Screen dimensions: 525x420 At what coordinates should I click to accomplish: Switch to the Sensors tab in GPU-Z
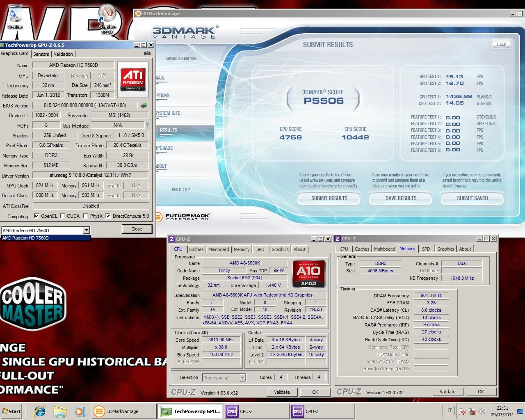41,54
